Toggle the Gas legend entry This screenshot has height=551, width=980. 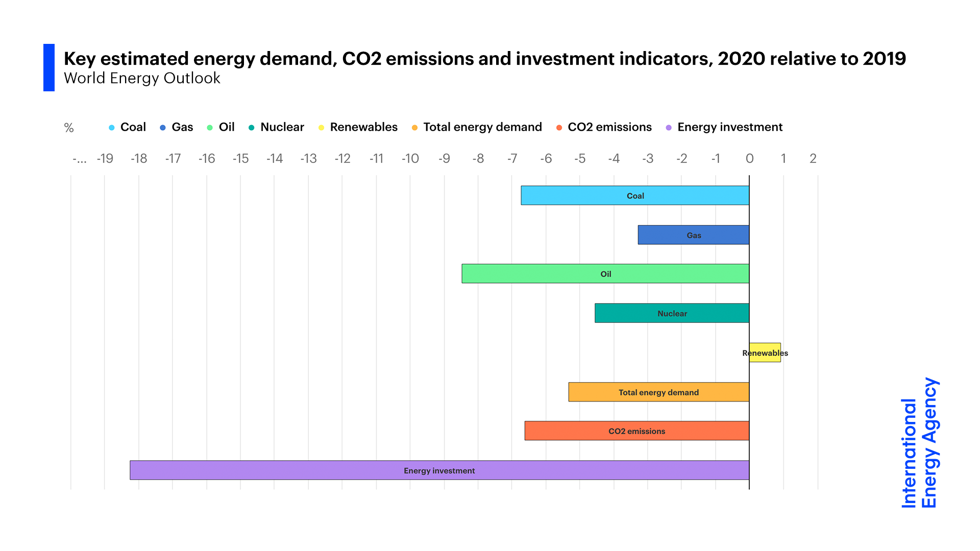coord(182,127)
